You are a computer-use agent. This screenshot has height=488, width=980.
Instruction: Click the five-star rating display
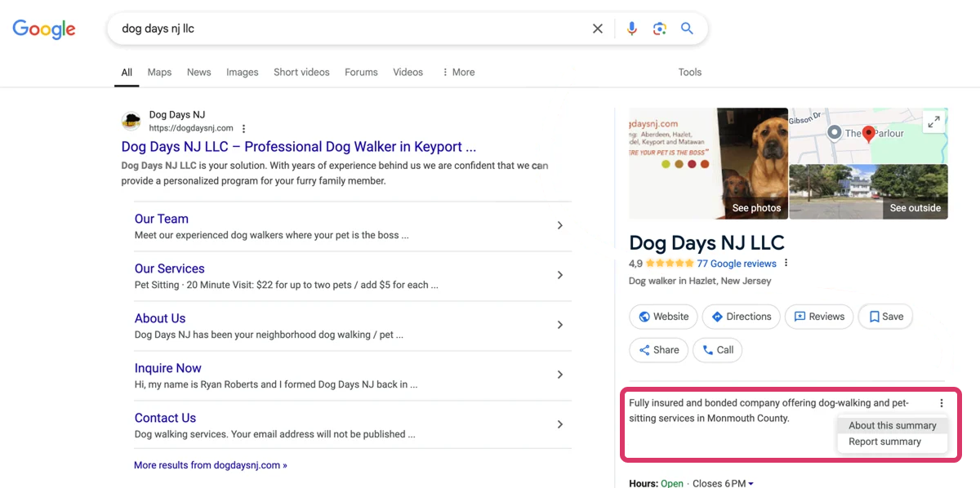[670, 264]
